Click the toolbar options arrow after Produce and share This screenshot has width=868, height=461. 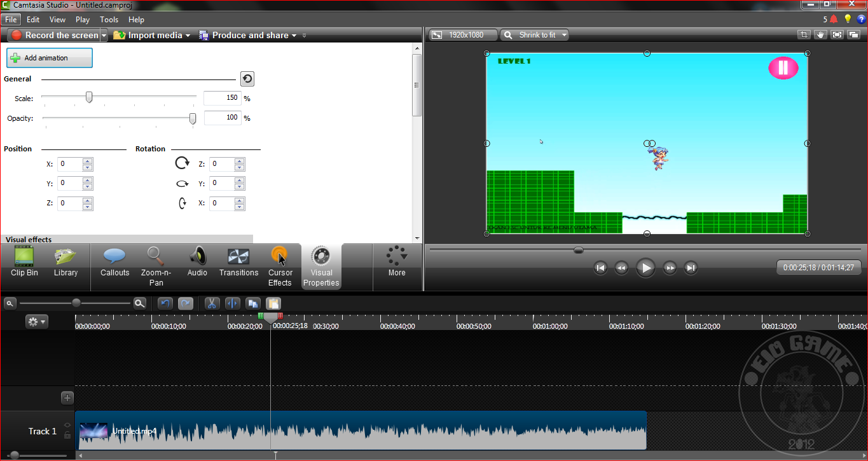[305, 36]
